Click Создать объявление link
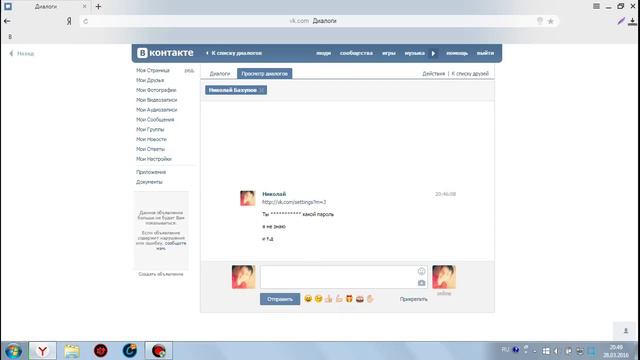The image size is (640, 360). click(x=161, y=274)
